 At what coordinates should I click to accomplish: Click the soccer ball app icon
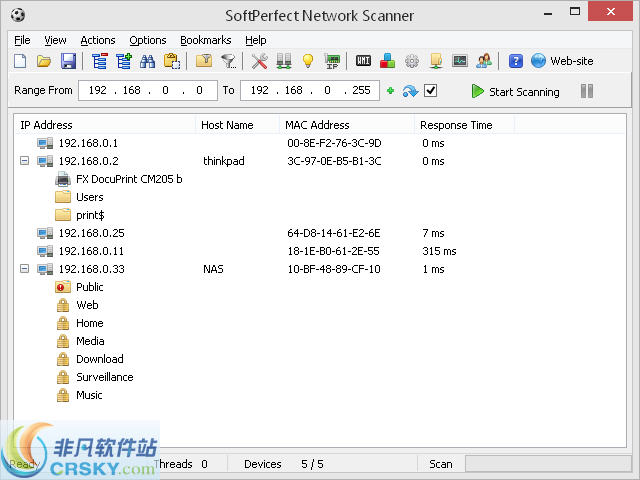[x=18, y=15]
